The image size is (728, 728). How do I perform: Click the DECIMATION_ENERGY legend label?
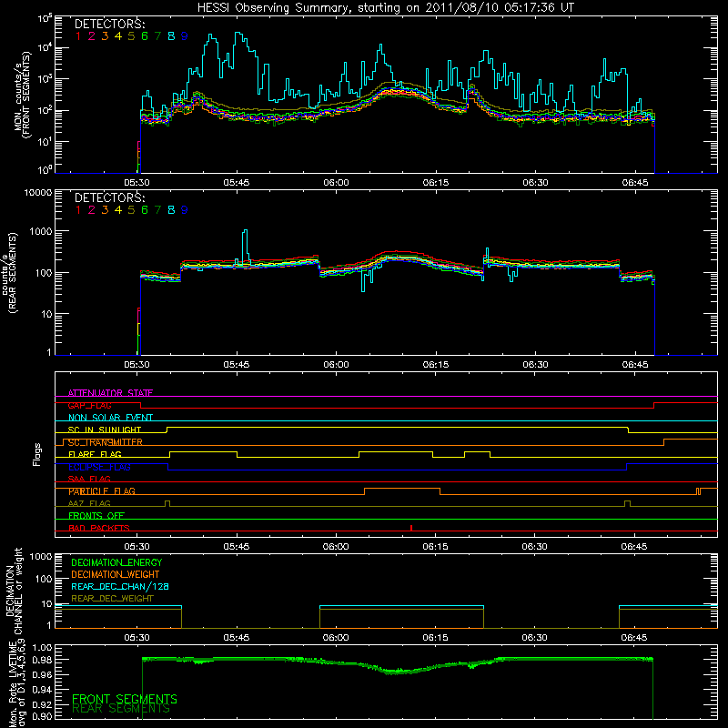(x=116, y=562)
